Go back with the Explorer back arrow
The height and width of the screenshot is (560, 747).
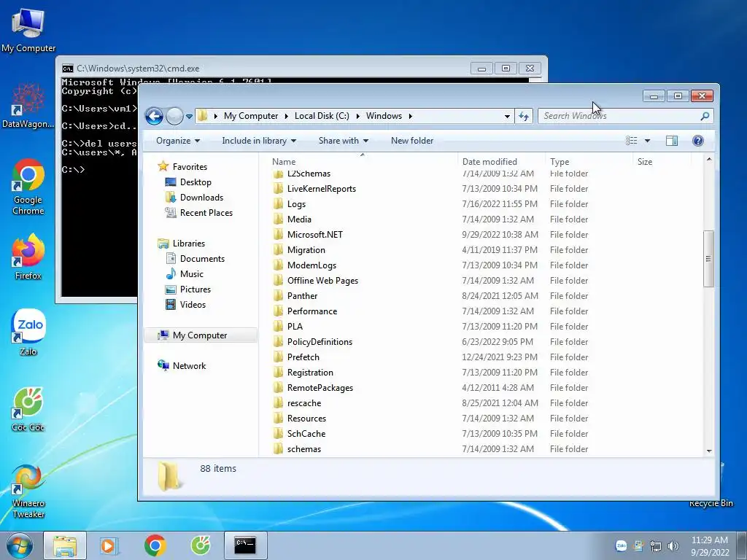pos(155,116)
